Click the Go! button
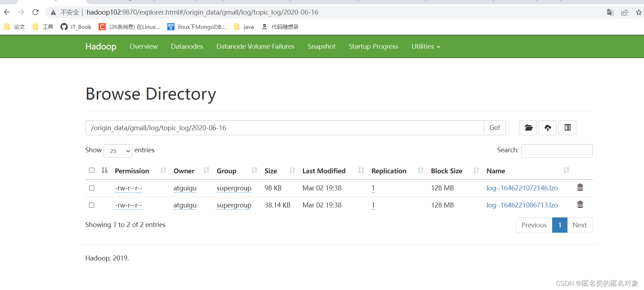The image size is (644, 290). [495, 128]
